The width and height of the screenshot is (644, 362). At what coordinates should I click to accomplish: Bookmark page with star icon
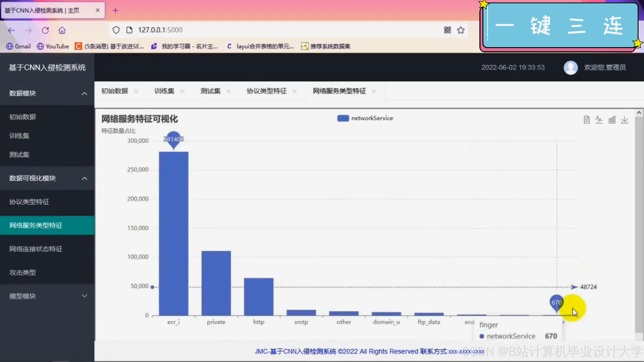pyautogui.click(x=461, y=30)
